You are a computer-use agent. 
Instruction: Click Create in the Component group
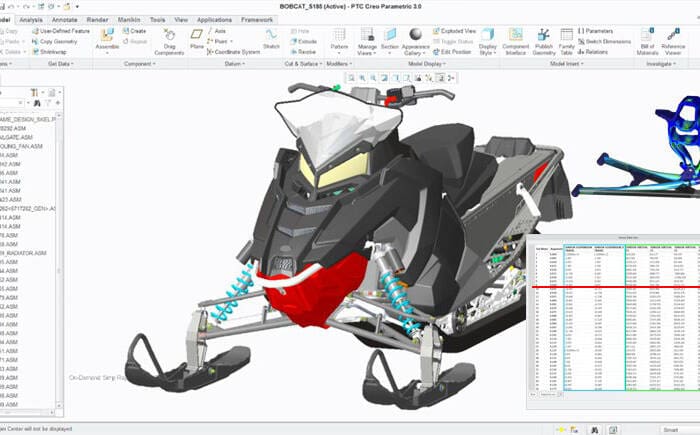[x=134, y=31]
